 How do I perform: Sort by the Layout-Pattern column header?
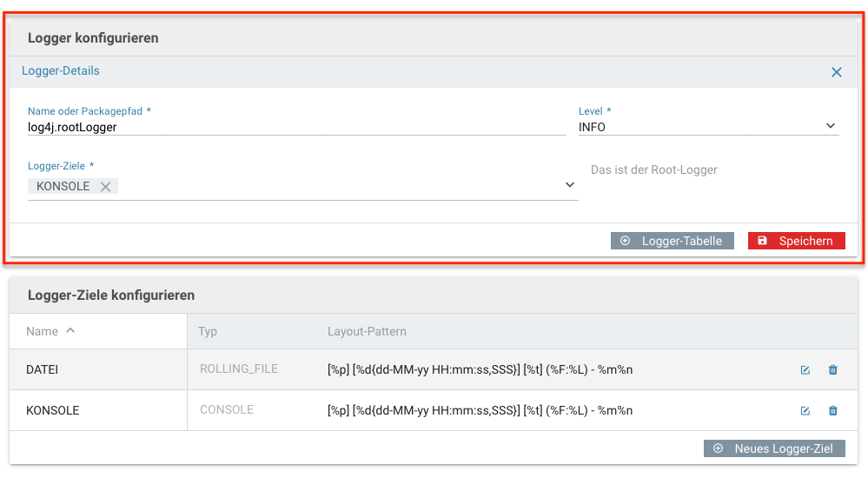[x=367, y=331]
